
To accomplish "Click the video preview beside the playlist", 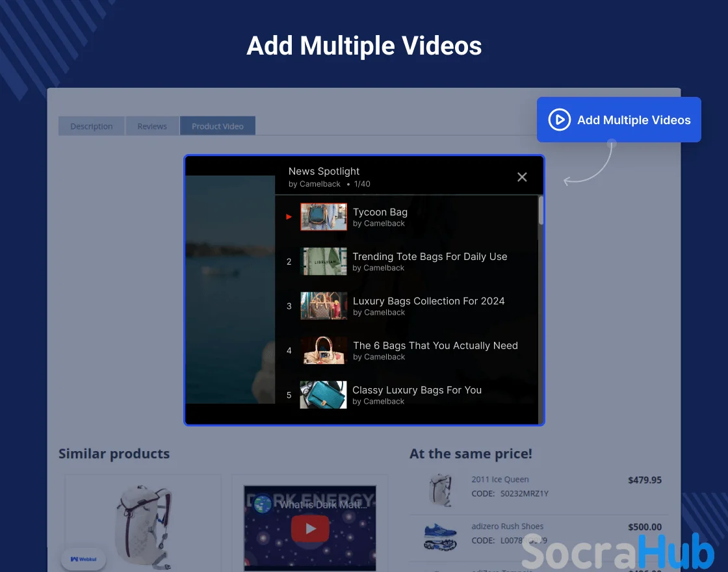I will 230,289.
